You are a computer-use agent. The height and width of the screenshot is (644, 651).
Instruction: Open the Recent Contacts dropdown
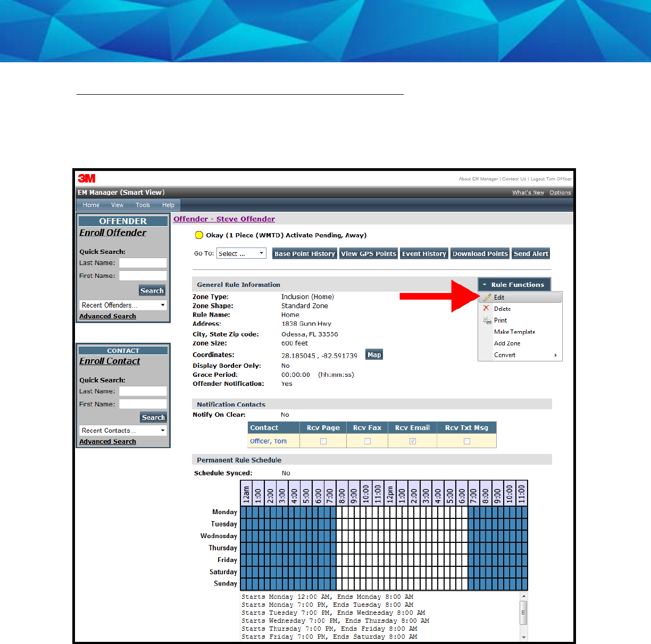coord(123,431)
